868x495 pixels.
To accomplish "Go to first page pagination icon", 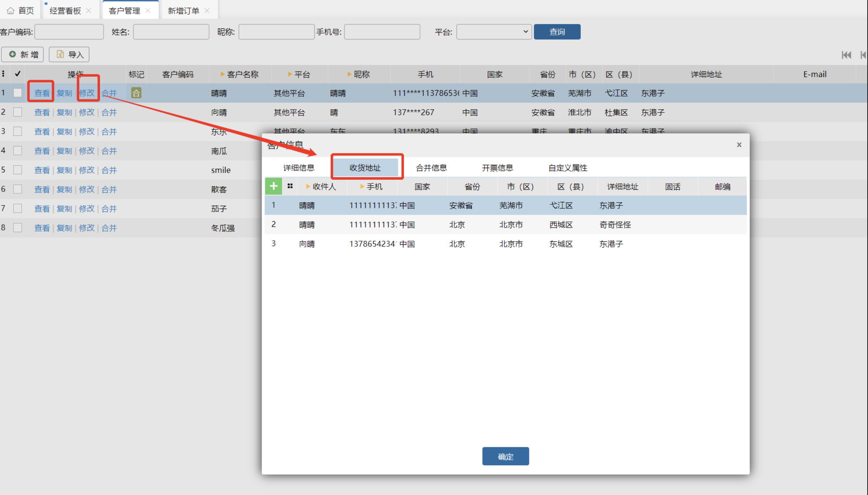I will [x=846, y=55].
